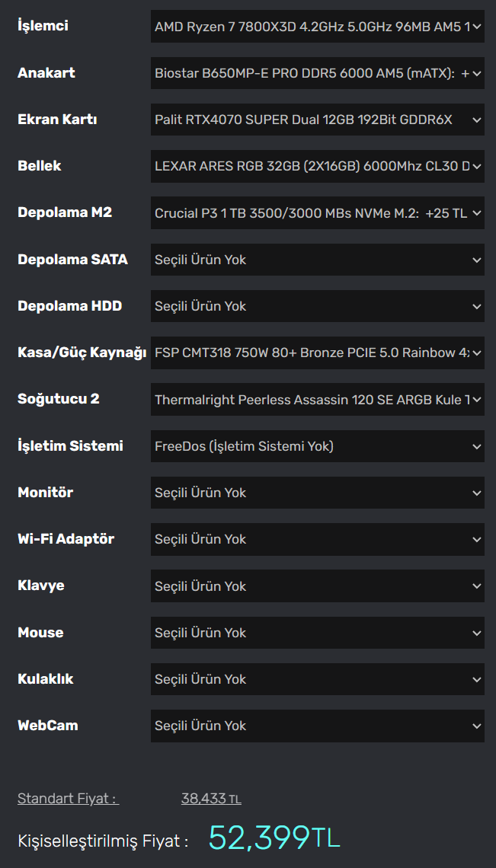This screenshot has width=496, height=868.
Task: Change the Bellek memory selection
Action: coord(317,166)
